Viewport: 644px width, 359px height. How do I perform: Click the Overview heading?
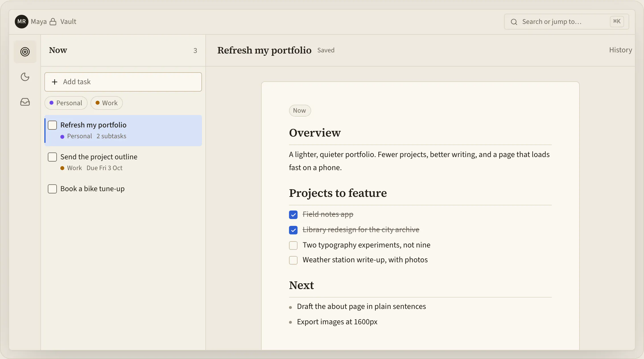[315, 133]
